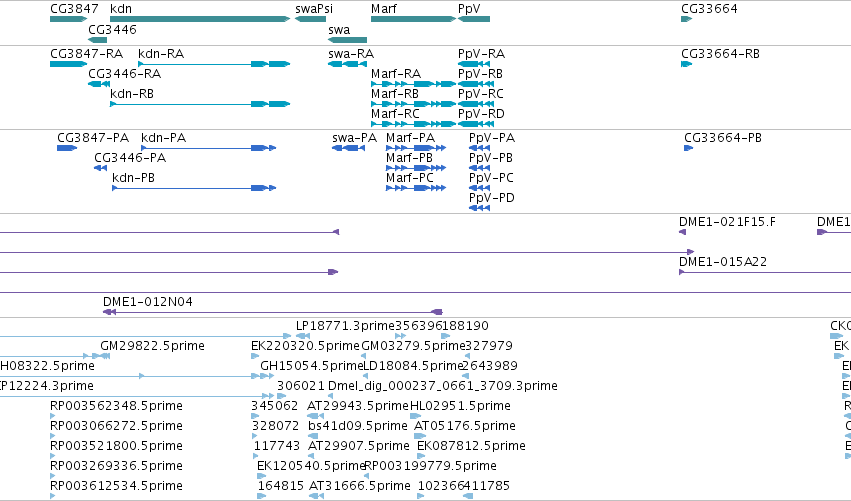Open the swa-PA protein label
The width and height of the screenshot is (851, 501).
pyautogui.click(x=354, y=138)
